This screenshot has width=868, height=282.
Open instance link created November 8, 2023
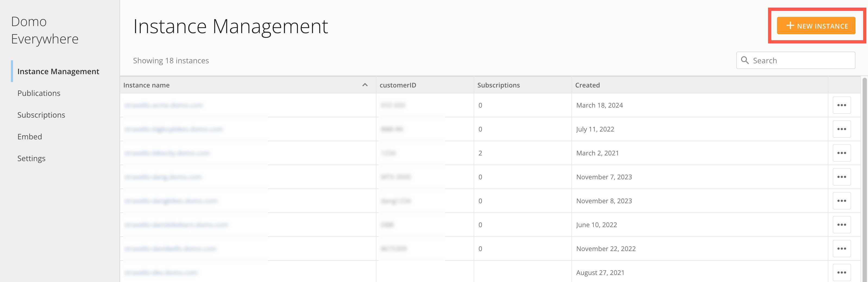pyautogui.click(x=171, y=201)
